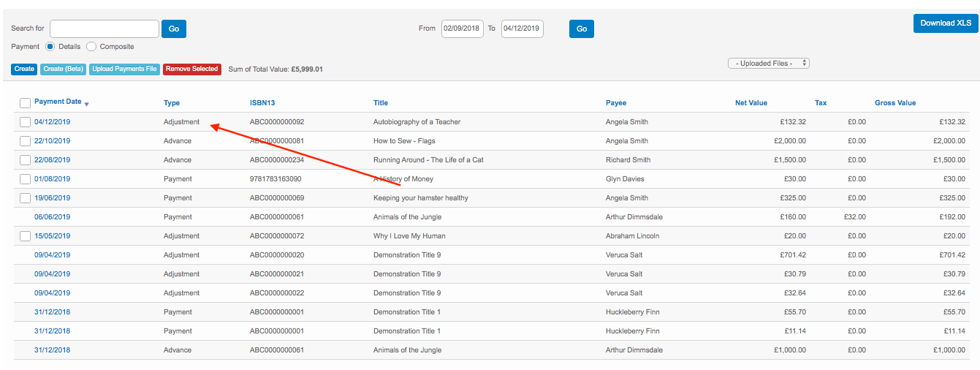
Task: Click the Upload Payments File button
Action: click(x=124, y=69)
